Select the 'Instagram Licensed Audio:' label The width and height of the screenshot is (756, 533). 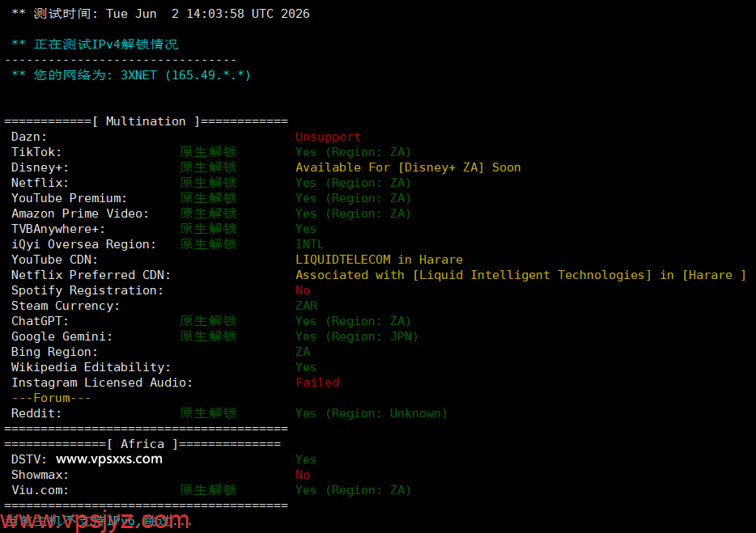pos(102,383)
